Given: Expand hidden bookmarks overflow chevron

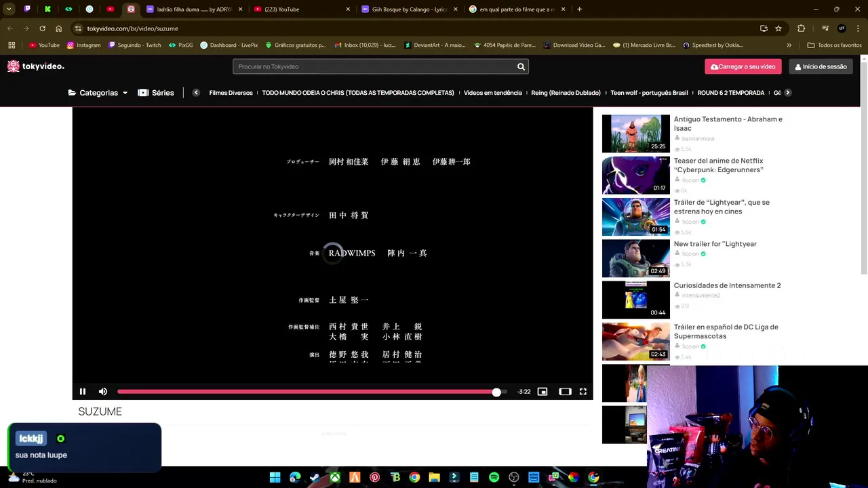Looking at the screenshot, I should coord(789,45).
